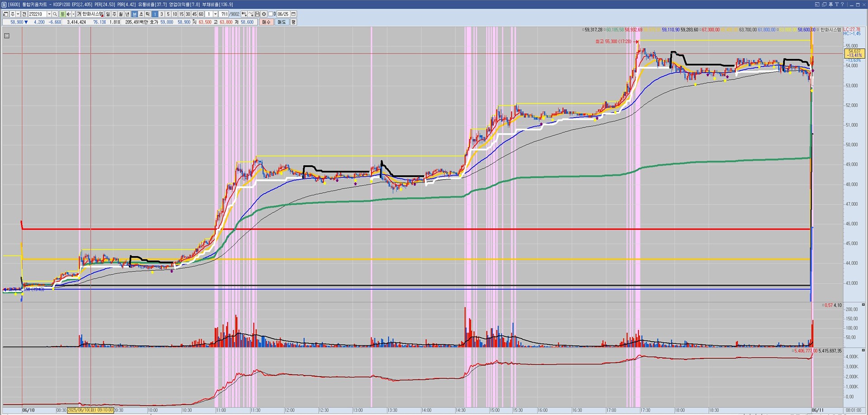The height and width of the screenshot is (415, 868).
Task: Expand the 주 market type dropdown
Action: [x=18, y=14]
